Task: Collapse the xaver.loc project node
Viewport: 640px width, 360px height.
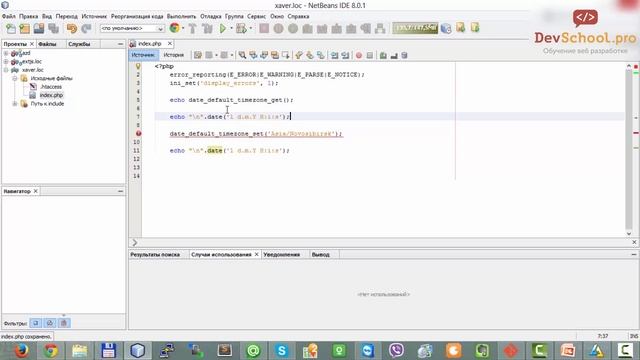Action: [x=6, y=70]
